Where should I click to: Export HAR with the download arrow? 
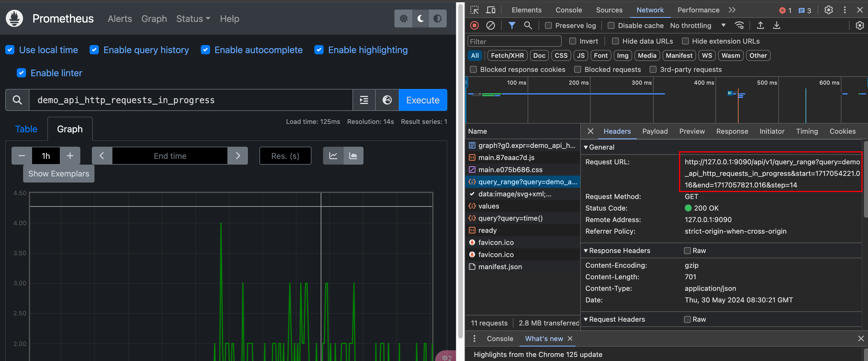777,26
